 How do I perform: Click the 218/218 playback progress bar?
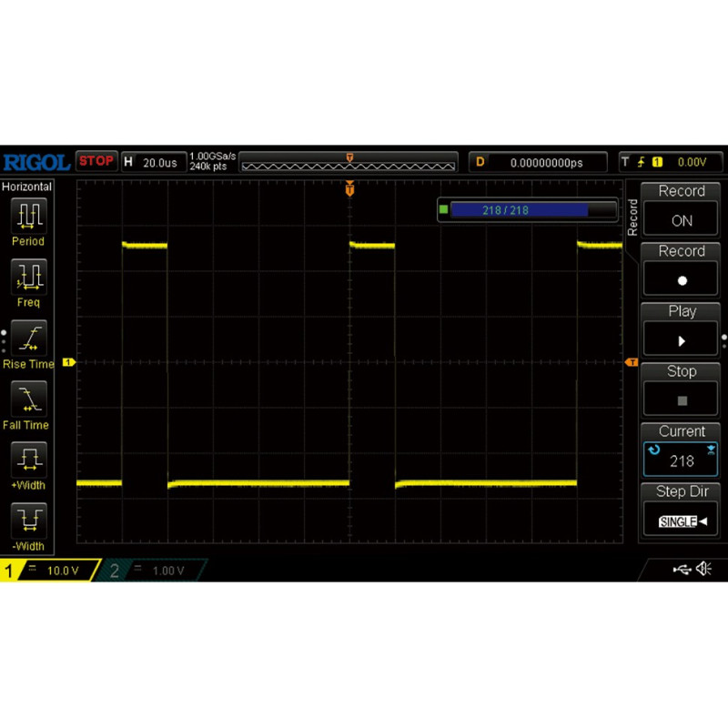[526, 210]
